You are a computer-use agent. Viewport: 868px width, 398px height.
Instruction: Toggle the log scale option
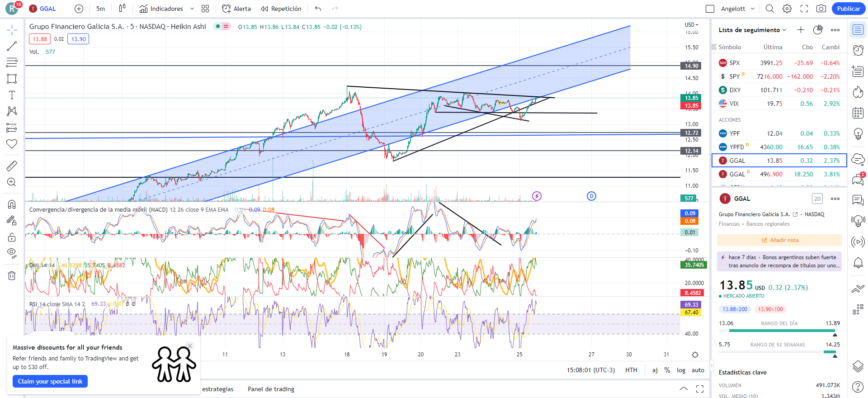(x=681, y=370)
